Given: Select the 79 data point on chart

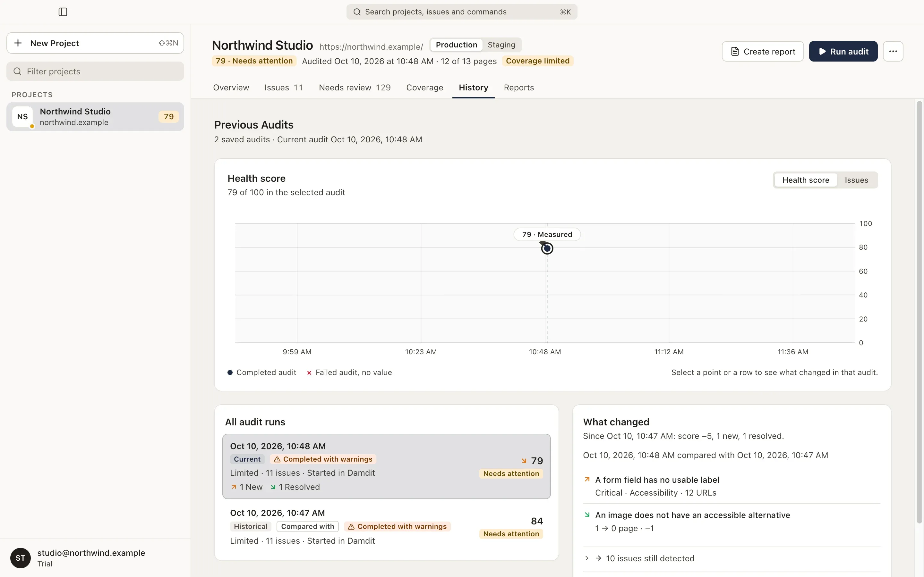Looking at the screenshot, I should click(x=547, y=248).
